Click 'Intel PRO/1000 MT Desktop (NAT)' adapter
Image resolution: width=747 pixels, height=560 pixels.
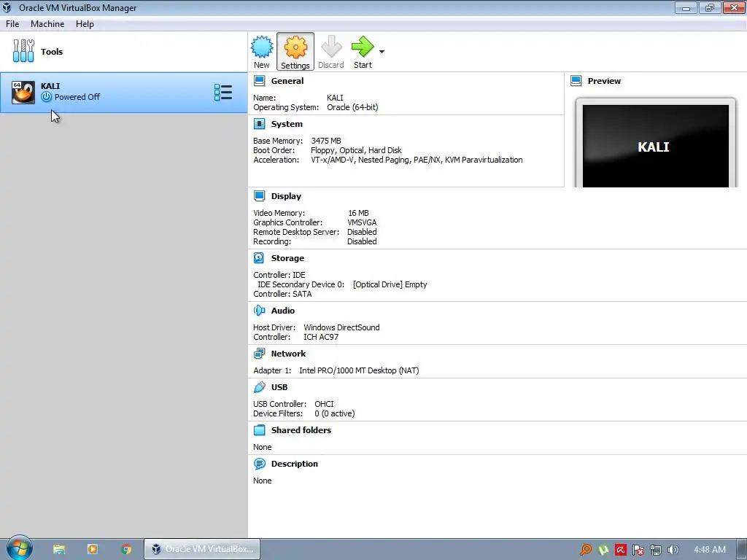coord(359,370)
